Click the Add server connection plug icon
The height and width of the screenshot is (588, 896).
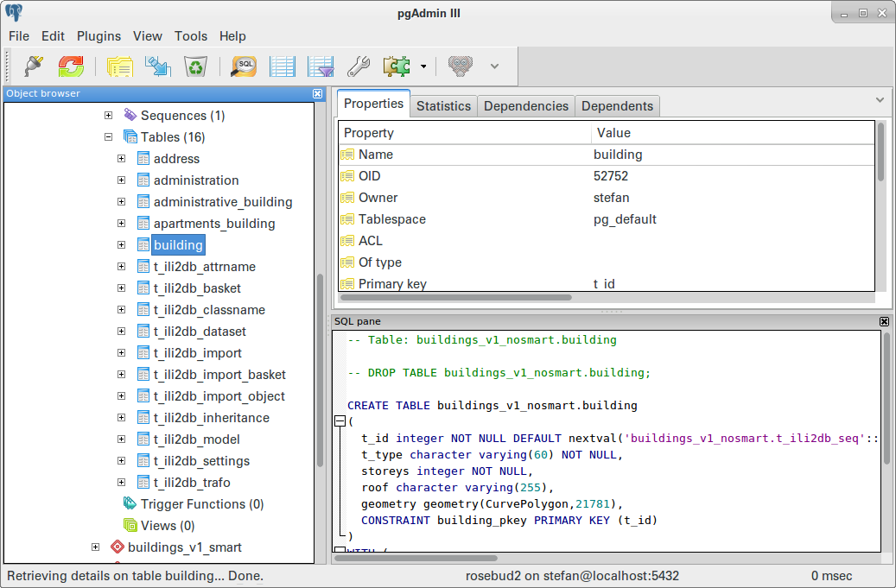pyautogui.click(x=34, y=66)
